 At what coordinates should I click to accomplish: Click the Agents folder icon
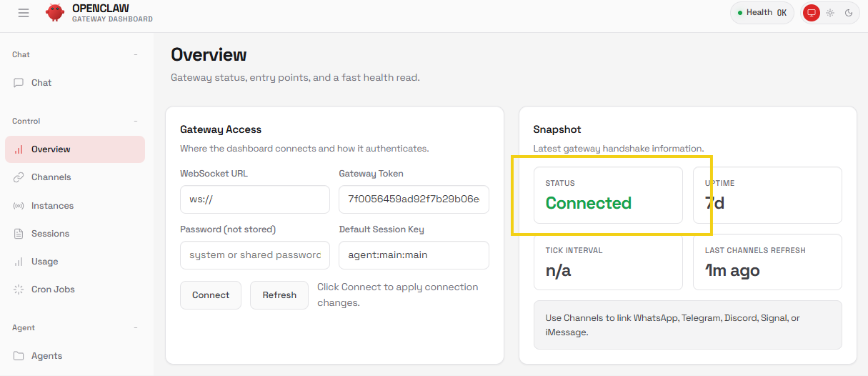click(x=19, y=356)
